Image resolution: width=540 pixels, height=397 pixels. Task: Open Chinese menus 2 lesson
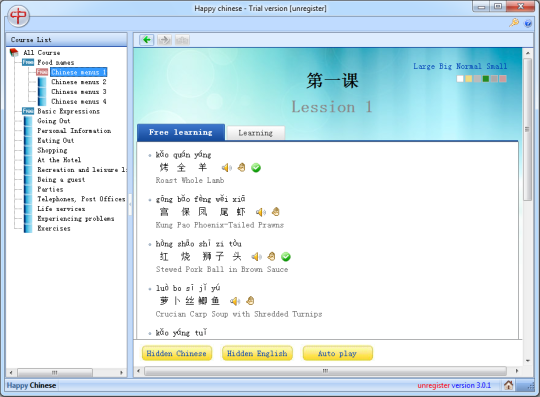pyautogui.click(x=79, y=82)
